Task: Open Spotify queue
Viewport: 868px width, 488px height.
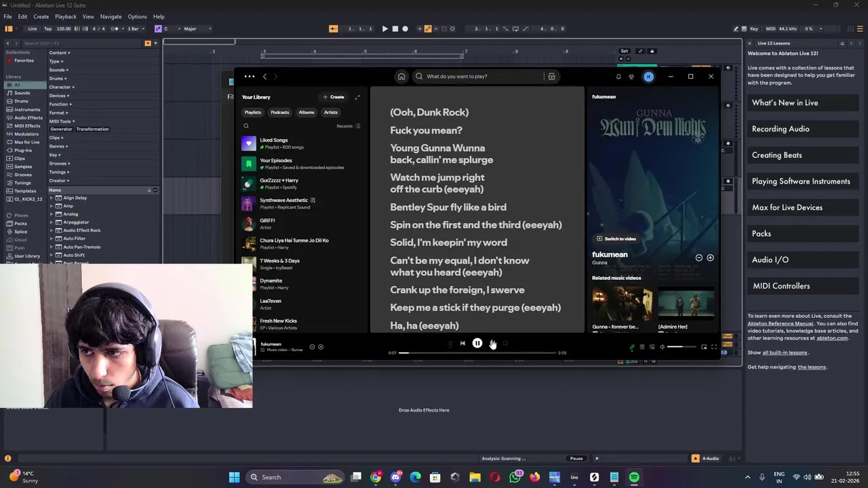Action: click(642, 347)
